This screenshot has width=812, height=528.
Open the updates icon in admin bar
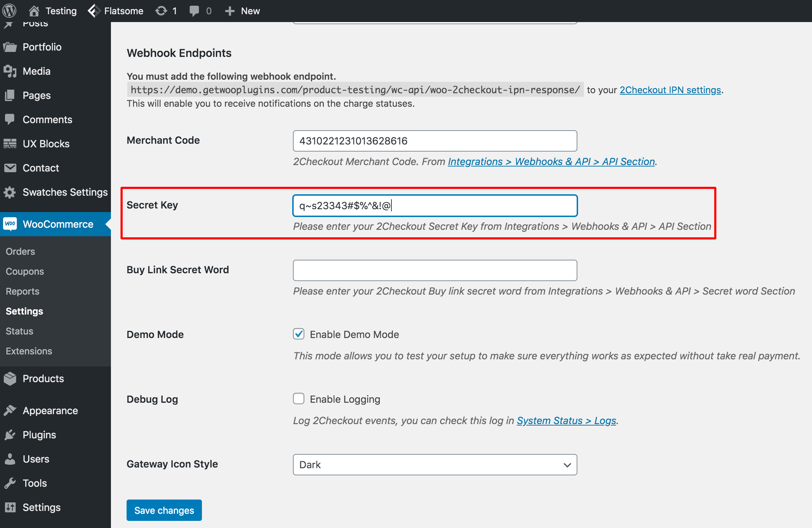(x=161, y=11)
